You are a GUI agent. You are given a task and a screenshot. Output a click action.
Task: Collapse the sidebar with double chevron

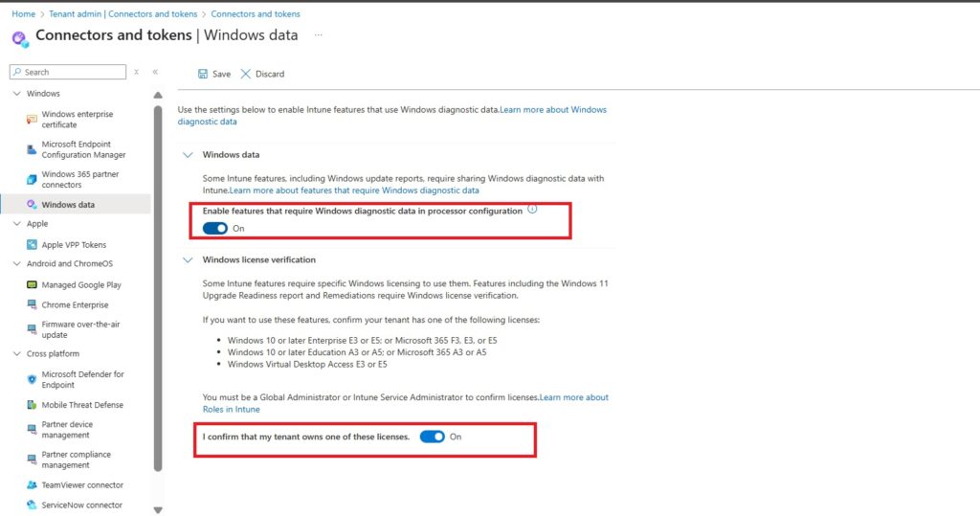click(155, 72)
